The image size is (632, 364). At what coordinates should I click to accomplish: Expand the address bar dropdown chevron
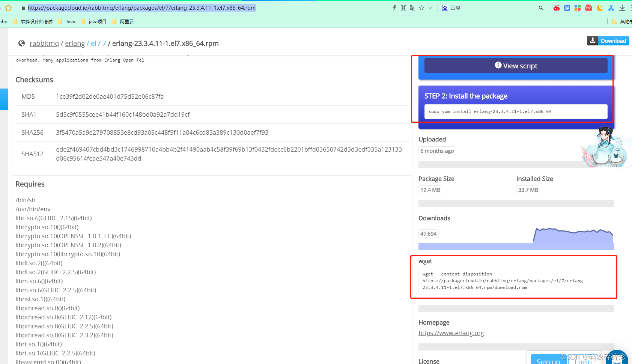[430, 8]
